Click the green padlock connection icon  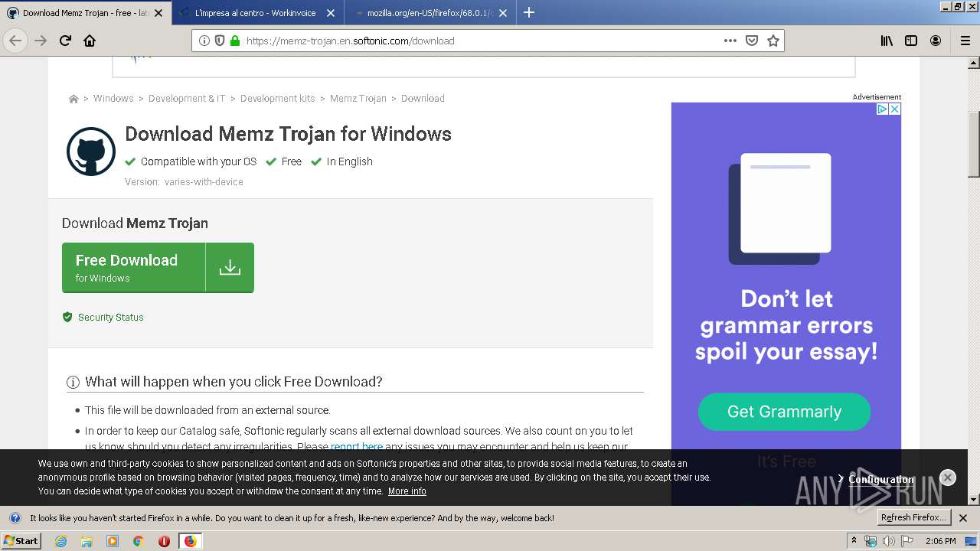pos(235,41)
